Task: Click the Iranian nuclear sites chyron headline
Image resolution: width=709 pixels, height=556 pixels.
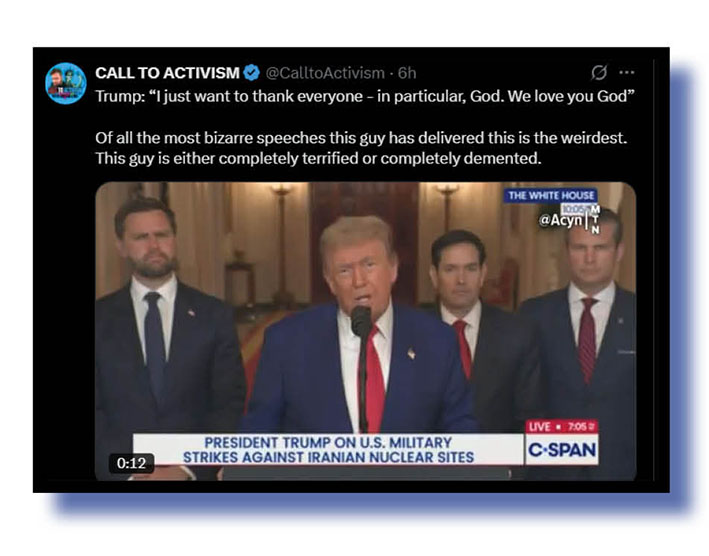Action: pyautogui.click(x=329, y=449)
